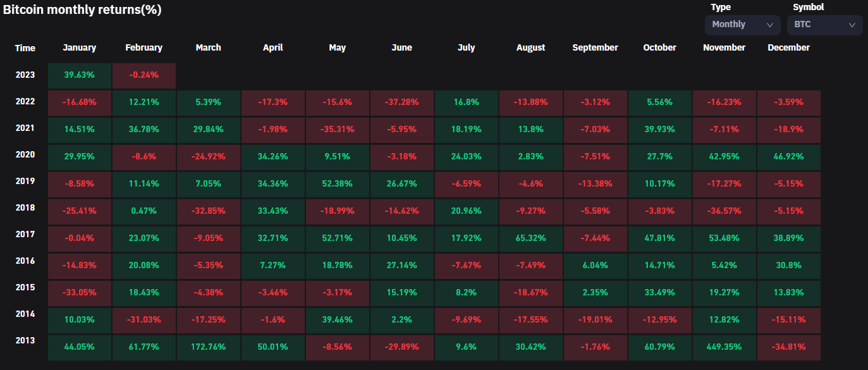Click the December column header
This screenshot has height=370, width=868.
(788, 47)
